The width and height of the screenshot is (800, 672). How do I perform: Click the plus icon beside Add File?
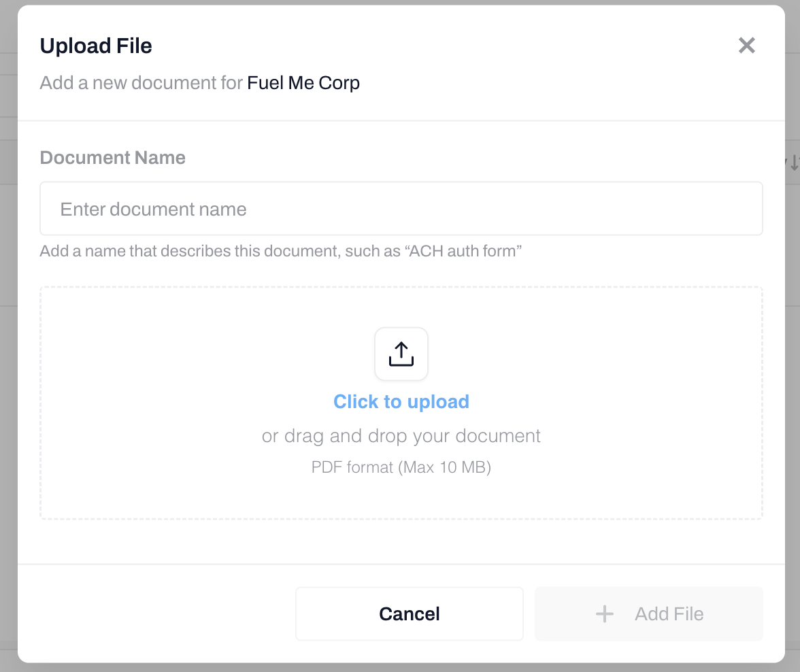pos(604,614)
